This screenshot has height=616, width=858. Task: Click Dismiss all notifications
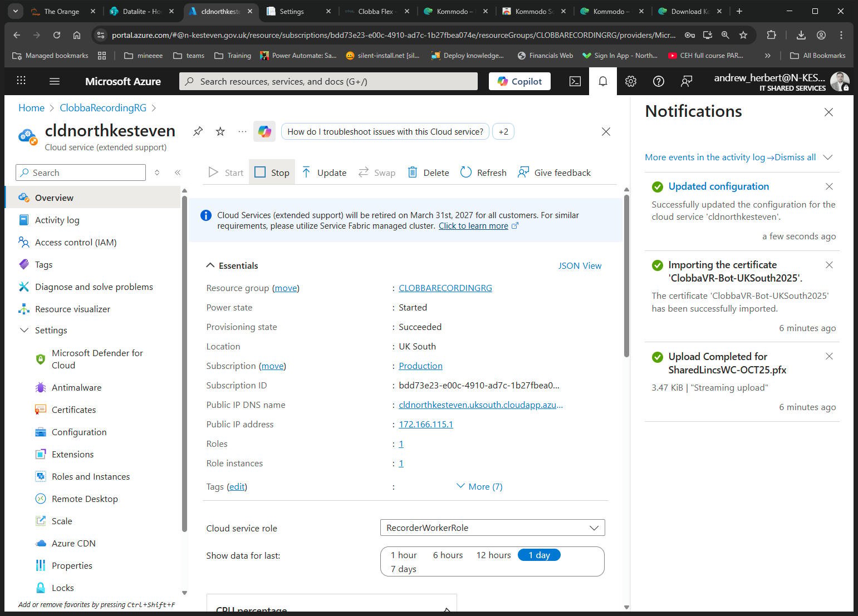point(795,157)
